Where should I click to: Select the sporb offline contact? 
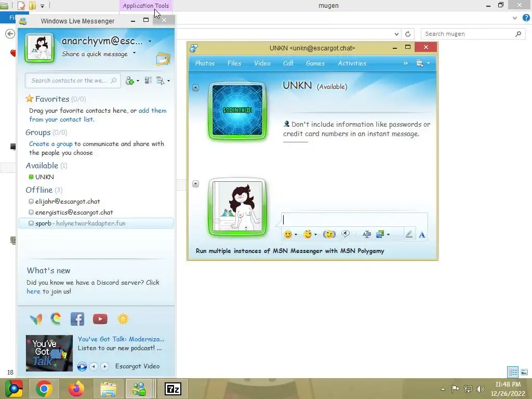click(96, 223)
